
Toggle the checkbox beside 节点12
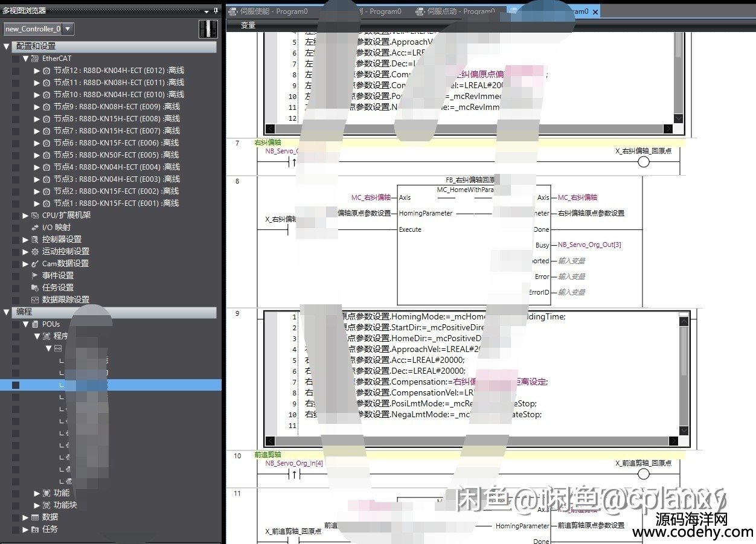[16, 71]
